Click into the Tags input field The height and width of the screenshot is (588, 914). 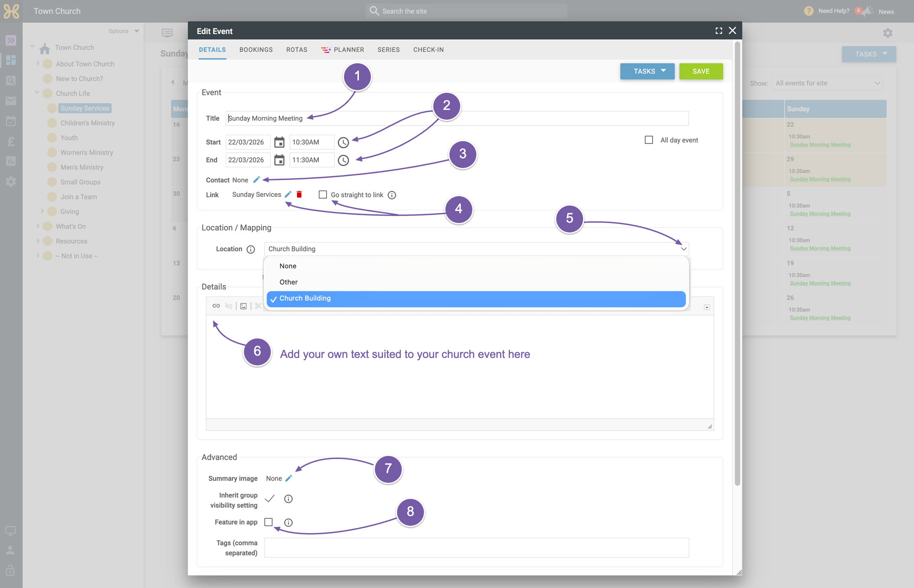(476, 548)
